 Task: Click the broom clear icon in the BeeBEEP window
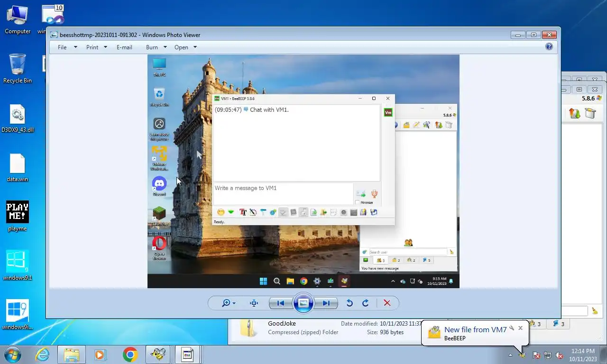(595, 311)
